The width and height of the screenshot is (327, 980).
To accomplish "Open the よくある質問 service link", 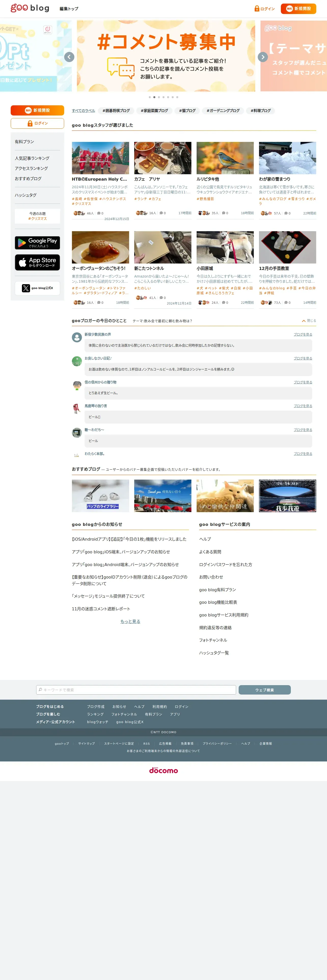I will pyautogui.click(x=210, y=552).
